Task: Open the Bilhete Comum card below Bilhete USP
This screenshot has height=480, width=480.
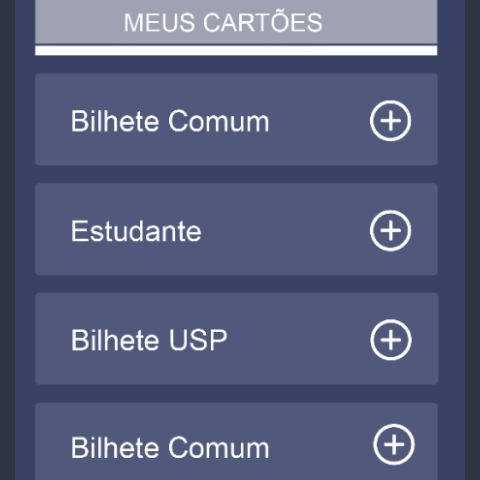Action: [236, 442]
